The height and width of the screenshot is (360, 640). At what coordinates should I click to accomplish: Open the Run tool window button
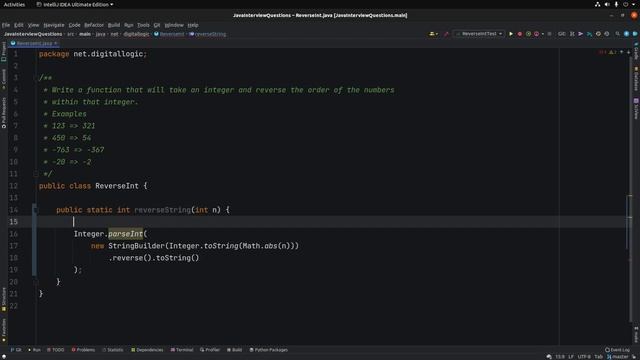pyautogui.click(x=34, y=350)
